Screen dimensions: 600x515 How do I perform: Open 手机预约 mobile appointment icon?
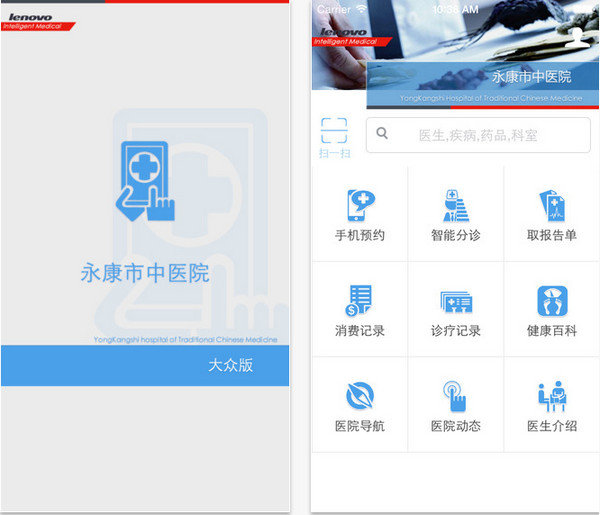tap(360, 205)
